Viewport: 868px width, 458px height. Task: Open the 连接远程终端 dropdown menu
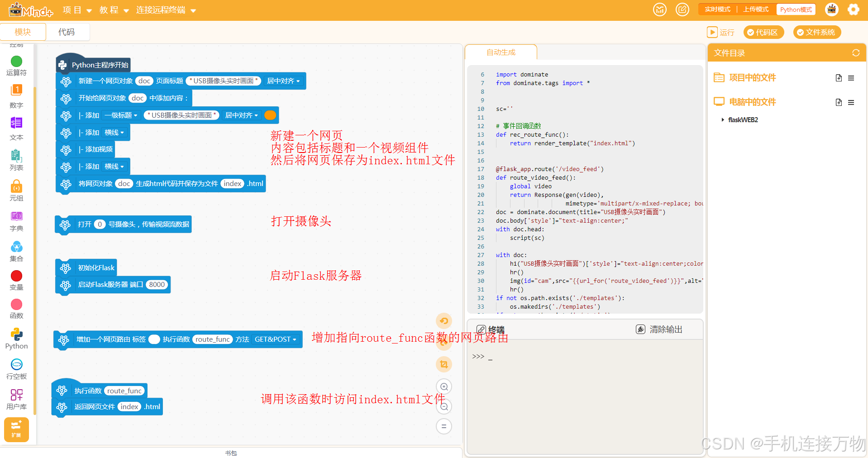[x=166, y=10]
